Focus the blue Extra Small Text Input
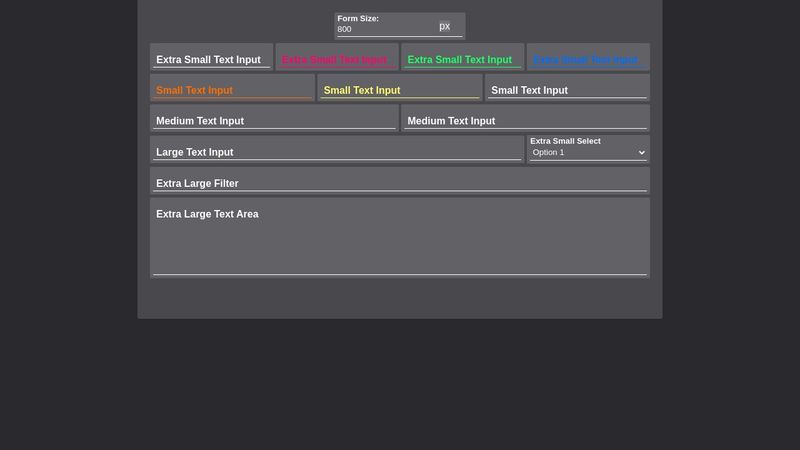This screenshot has width=800, height=450. point(587,60)
